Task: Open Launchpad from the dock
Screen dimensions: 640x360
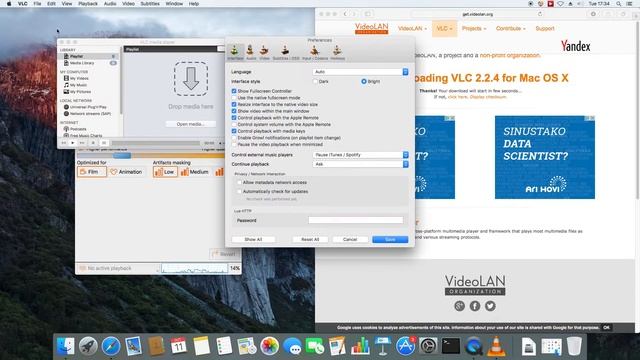Action: point(88,347)
